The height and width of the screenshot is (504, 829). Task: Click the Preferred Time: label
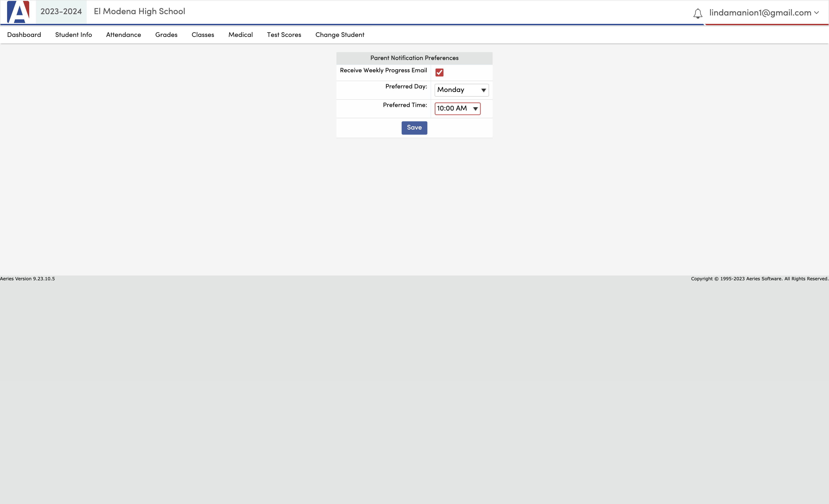(405, 105)
